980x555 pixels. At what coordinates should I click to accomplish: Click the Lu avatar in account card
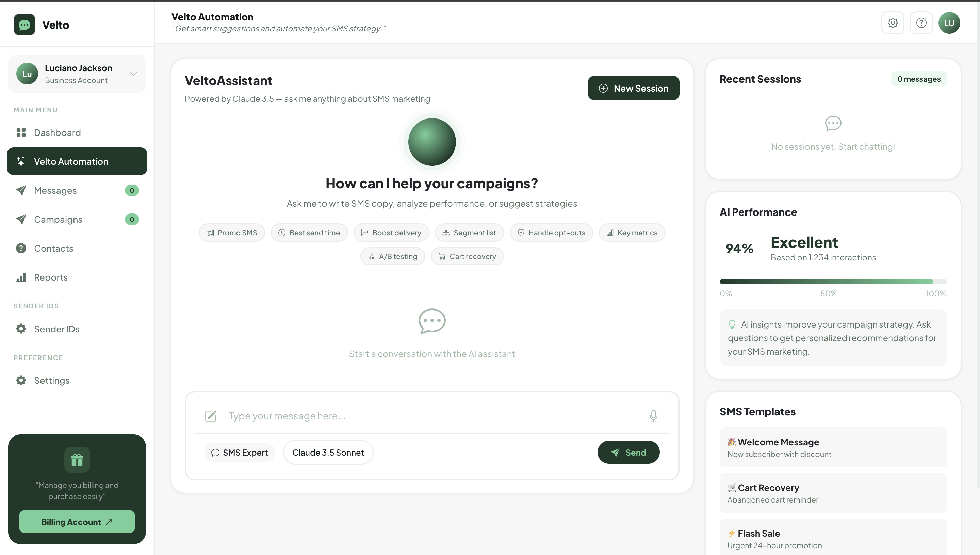click(27, 74)
